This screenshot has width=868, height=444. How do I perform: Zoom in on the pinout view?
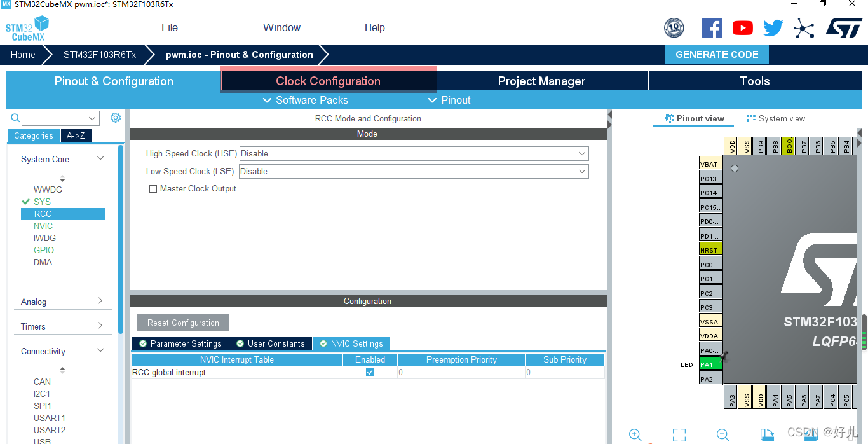coord(635,435)
